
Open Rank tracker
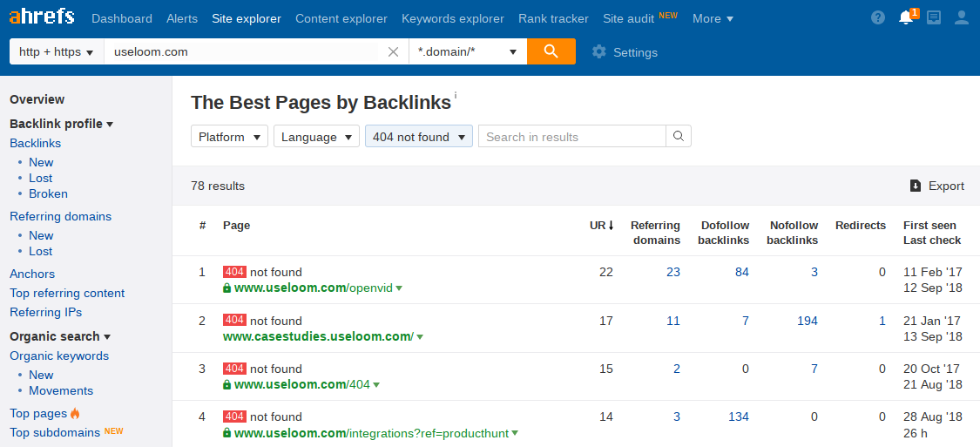pyautogui.click(x=553, y=19)
